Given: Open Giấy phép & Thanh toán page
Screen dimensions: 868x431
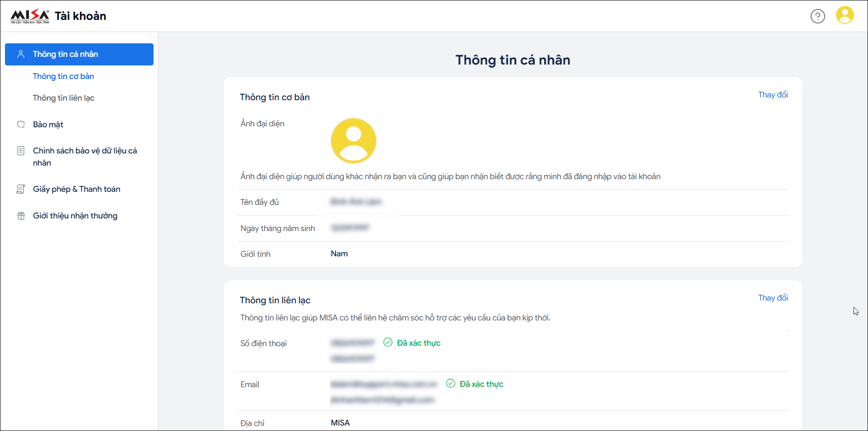Looking at the screenshot, I should 76,189.
